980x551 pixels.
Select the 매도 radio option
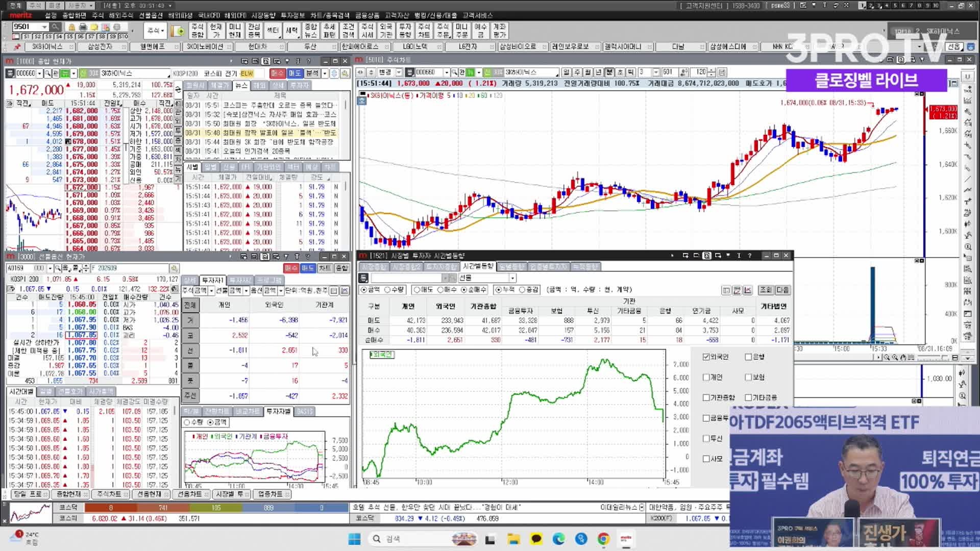pos(417,290)
